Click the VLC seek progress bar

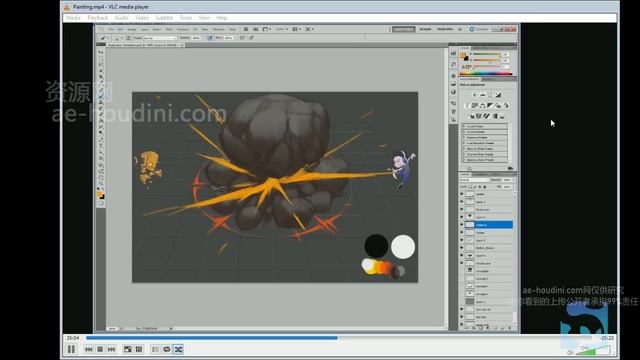coord(339,338)
